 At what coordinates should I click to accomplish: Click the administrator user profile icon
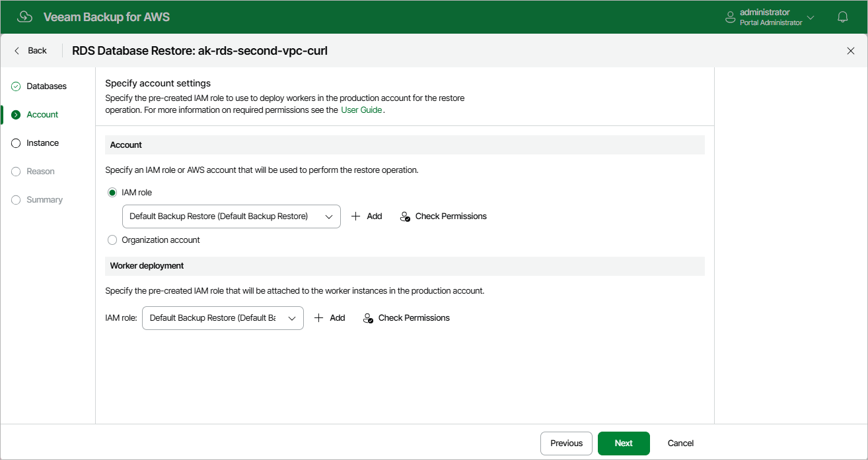730,17
